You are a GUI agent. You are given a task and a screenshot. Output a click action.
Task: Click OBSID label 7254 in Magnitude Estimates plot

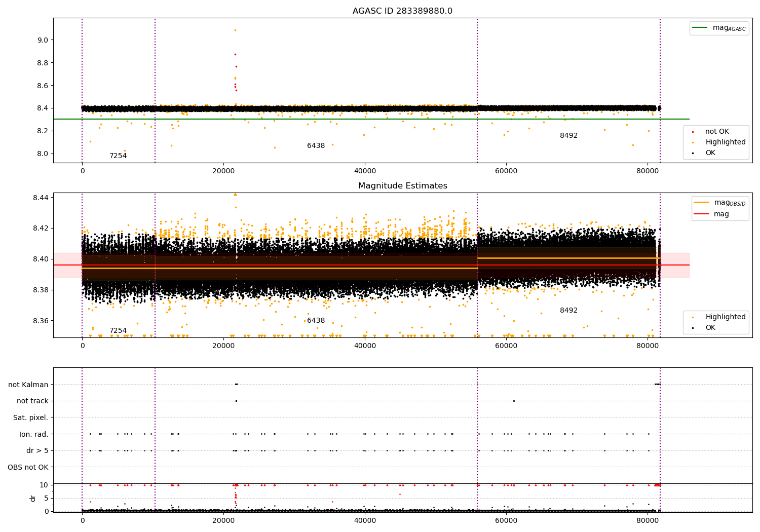tap(118, 331)
